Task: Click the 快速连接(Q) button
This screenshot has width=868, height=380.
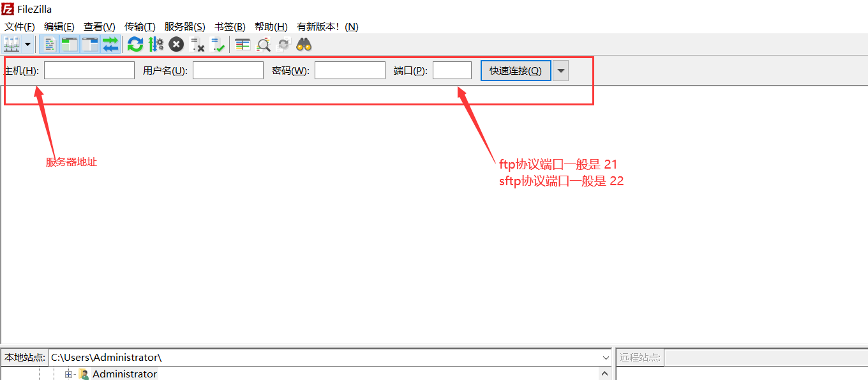Action: click(516, 70)
